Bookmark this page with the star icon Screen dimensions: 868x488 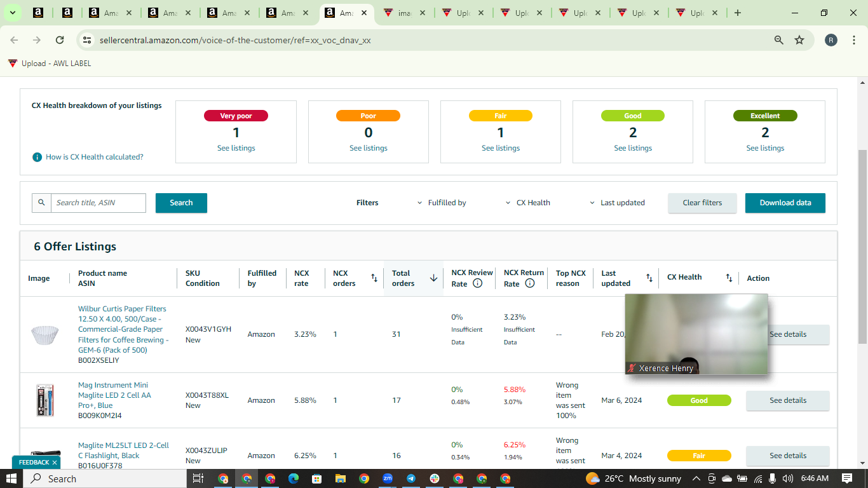(x=799, y=40)
